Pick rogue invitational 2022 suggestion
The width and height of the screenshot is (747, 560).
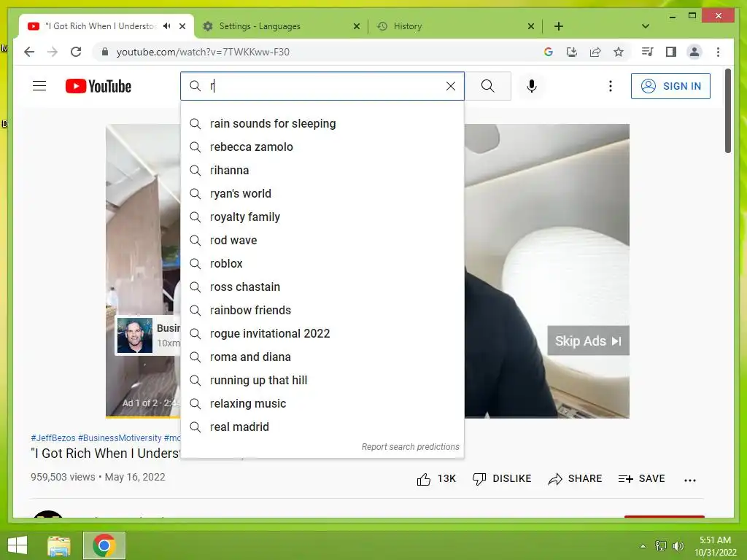point(322,334)
